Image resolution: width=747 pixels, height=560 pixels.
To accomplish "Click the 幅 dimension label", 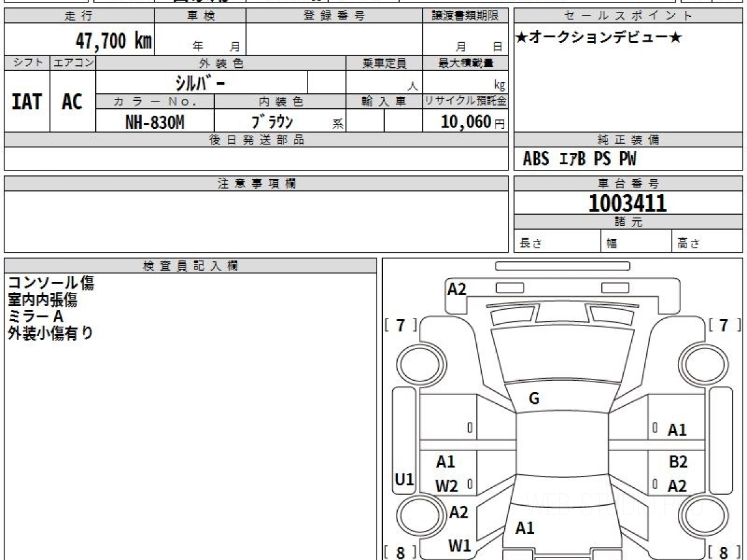I will [x=612, y=245].
